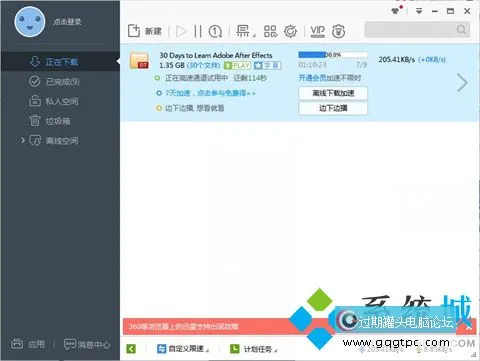Click the 点击登录 login text
The width and height of the screenshot is (480, 361).
[67, 22]
